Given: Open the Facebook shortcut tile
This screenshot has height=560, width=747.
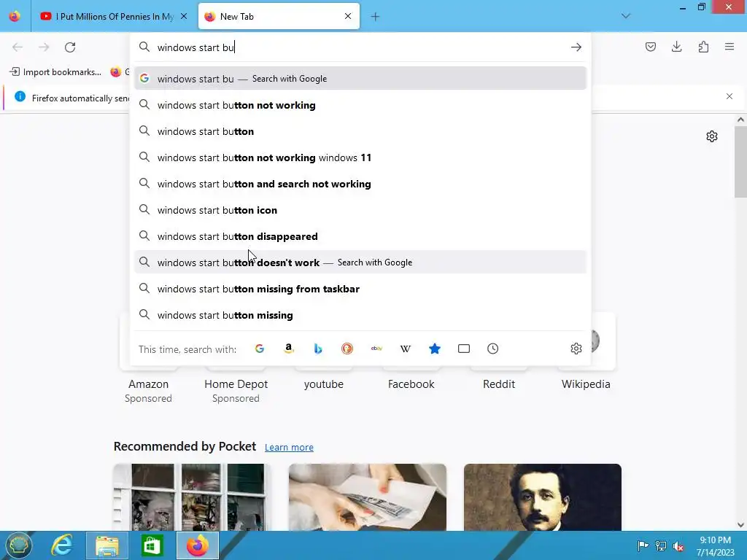Looking at the screenshot, I should click(x=411, y=384).
